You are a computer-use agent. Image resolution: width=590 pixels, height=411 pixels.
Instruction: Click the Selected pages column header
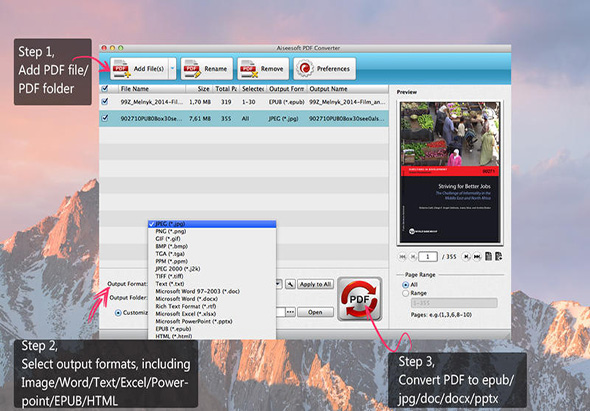tap(252, 89)
